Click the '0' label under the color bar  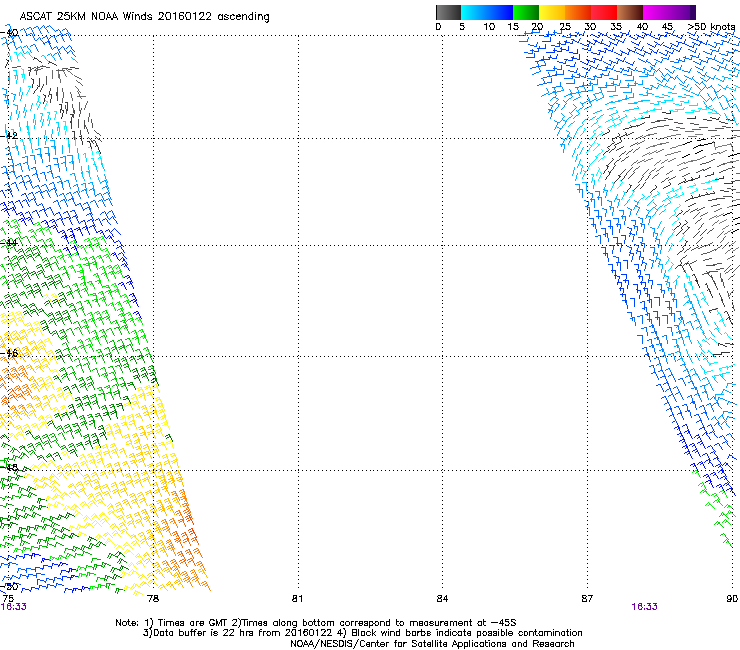tap(438, 27)
